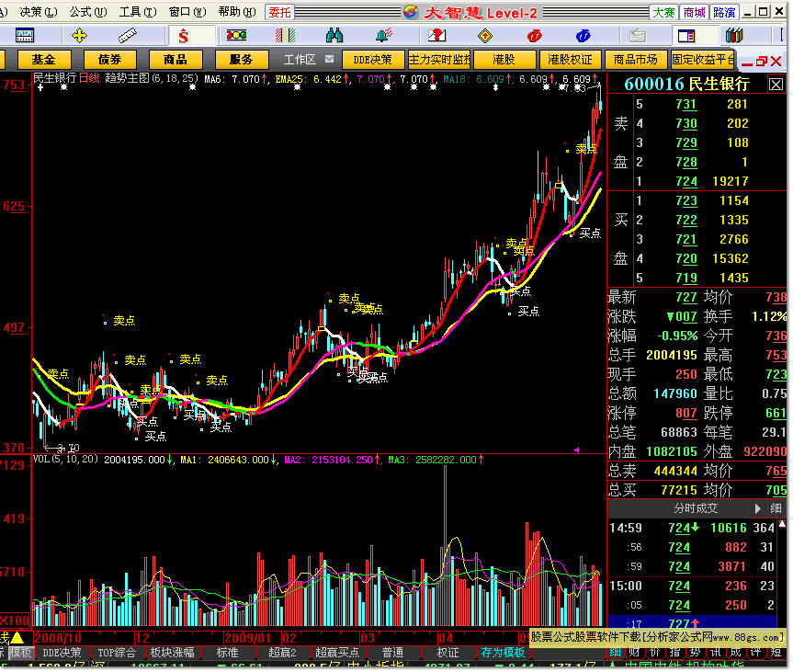
Task: Open the alarm bell alert tool
Action: 384,36
